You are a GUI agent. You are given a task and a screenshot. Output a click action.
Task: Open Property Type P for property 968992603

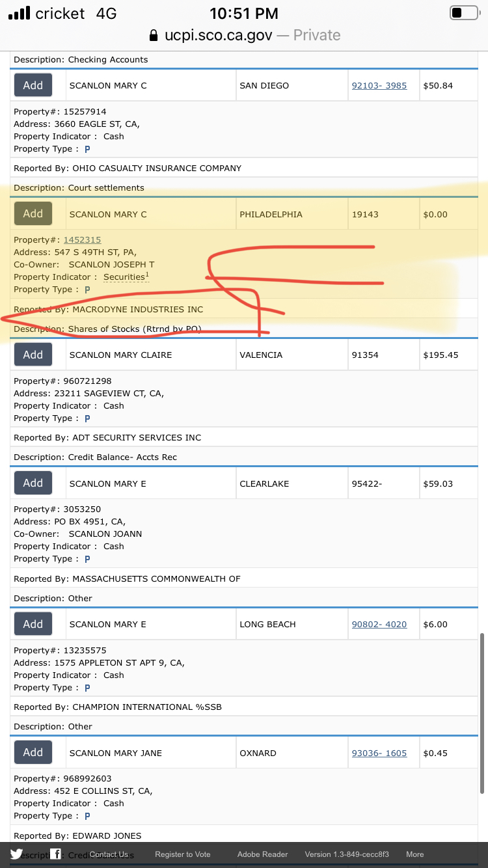[87, 816]
